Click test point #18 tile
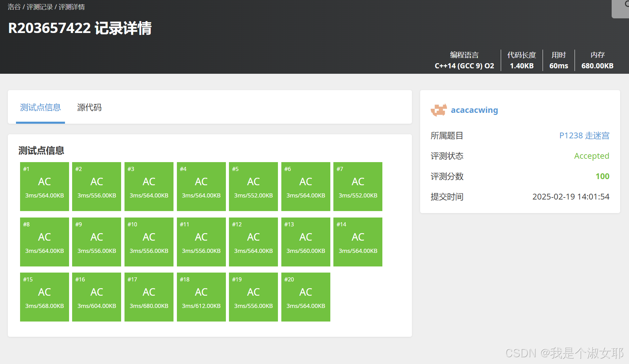629x364 pixels. tap(201, 297)
